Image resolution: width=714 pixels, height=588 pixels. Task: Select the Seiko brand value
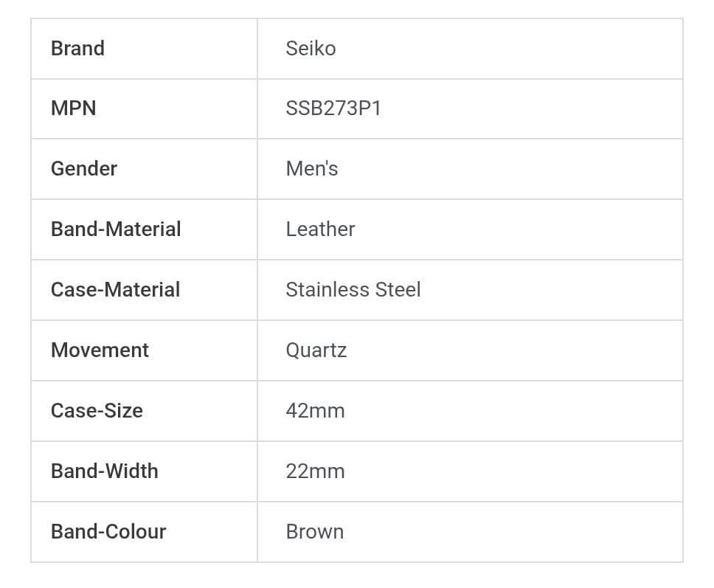311,49
